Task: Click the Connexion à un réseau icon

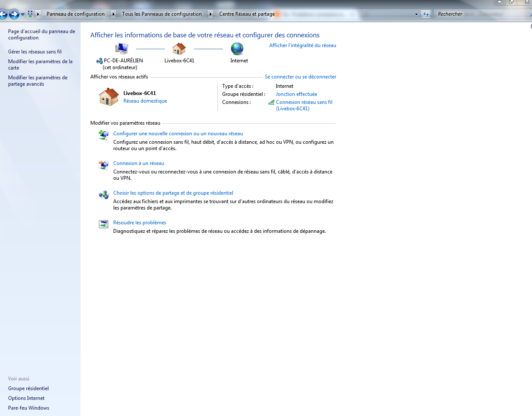Action: 104,165
